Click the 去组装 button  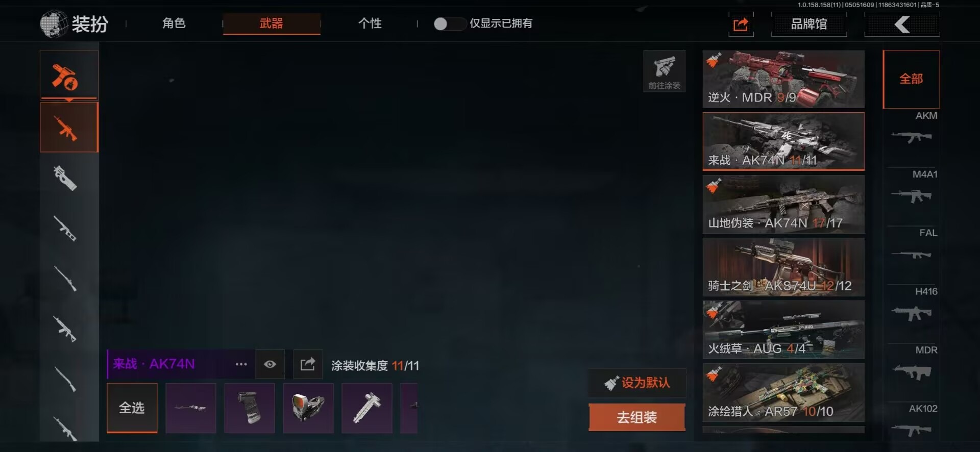(x=637, y=417)
